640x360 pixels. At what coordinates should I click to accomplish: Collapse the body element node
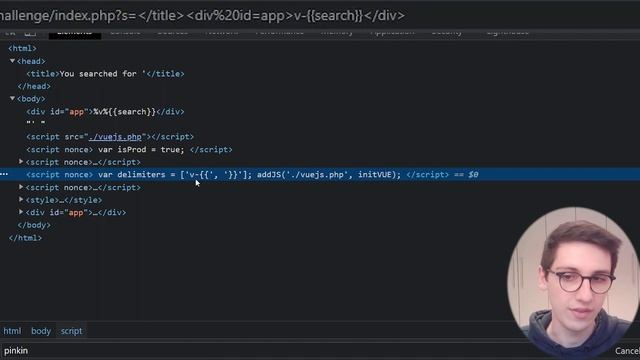tap(12, 98)
